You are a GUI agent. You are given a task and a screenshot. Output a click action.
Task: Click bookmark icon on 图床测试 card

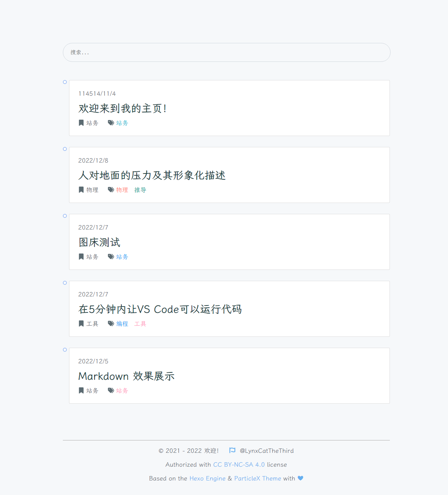coord(81,257)
